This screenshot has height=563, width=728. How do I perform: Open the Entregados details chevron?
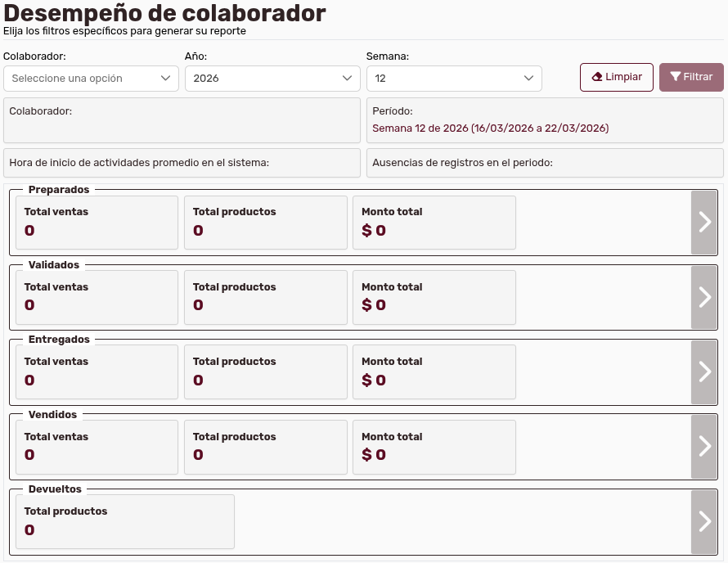[704, 372]
